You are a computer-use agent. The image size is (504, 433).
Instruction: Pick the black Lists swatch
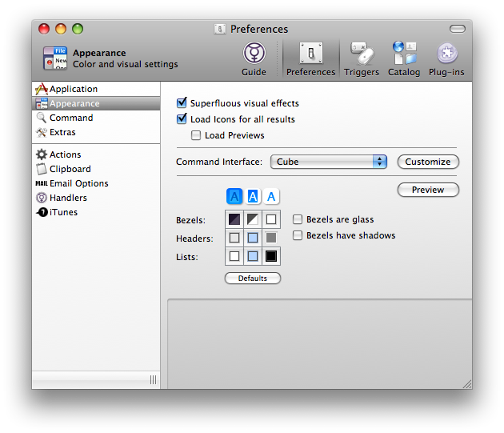tap(271, 256)
